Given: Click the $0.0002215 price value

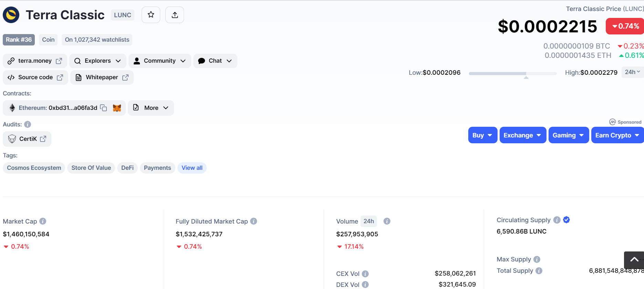Looking at the screenshot, I should tap(548, 27).
